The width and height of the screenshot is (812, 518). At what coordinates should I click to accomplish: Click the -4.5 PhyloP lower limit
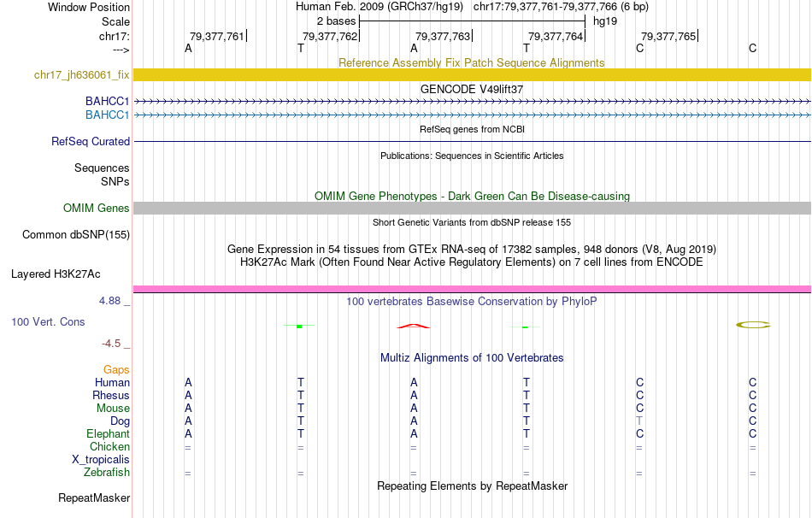pos(111,344)
